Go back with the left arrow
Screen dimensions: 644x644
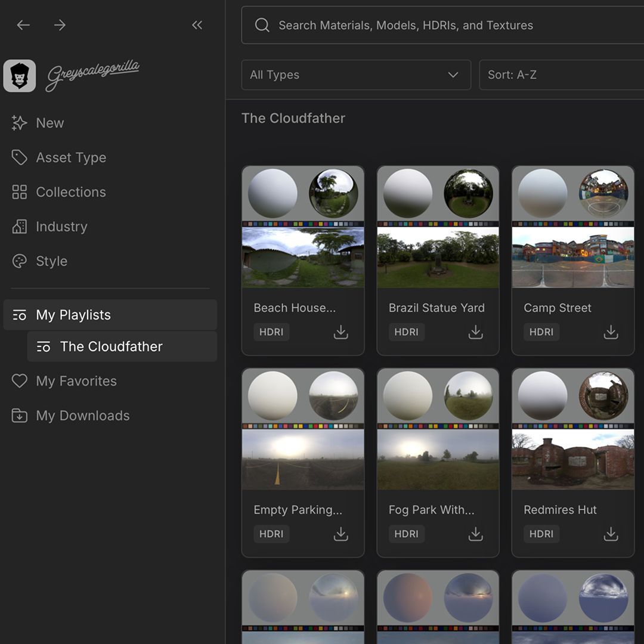tap(23, 25)
